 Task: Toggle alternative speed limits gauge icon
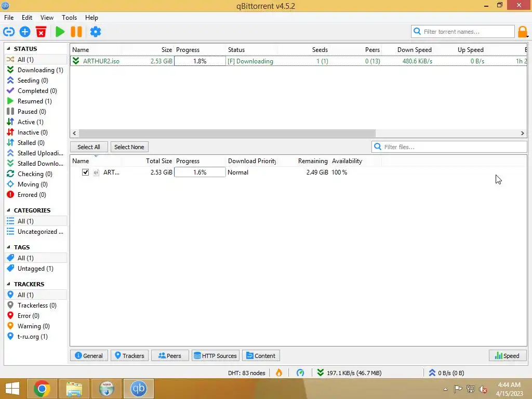[300, 373]
